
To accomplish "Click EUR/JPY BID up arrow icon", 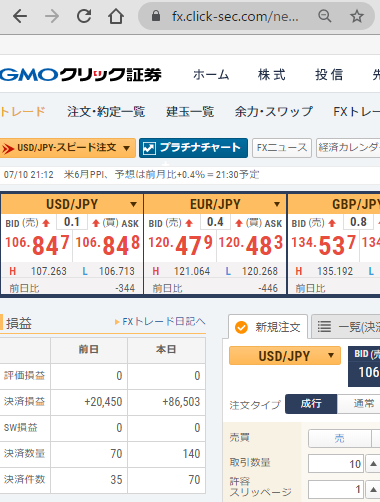I will (189, 223).
